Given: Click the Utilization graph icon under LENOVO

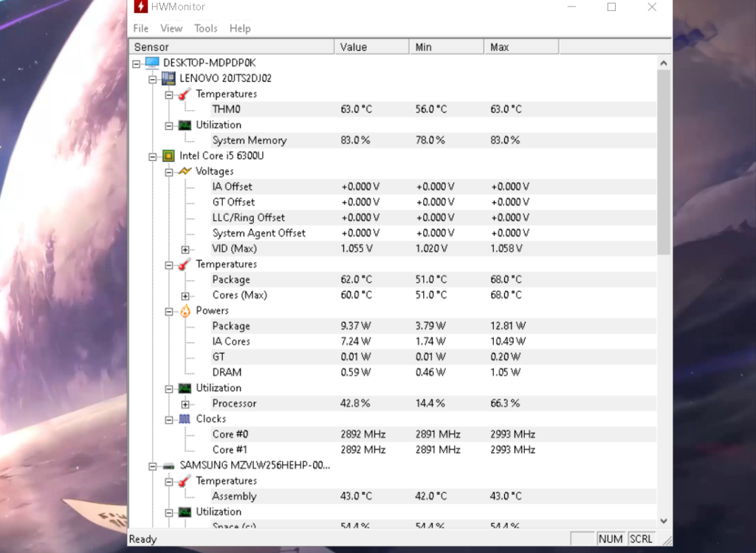Looking at the screenshot, I should coord(185,125).
